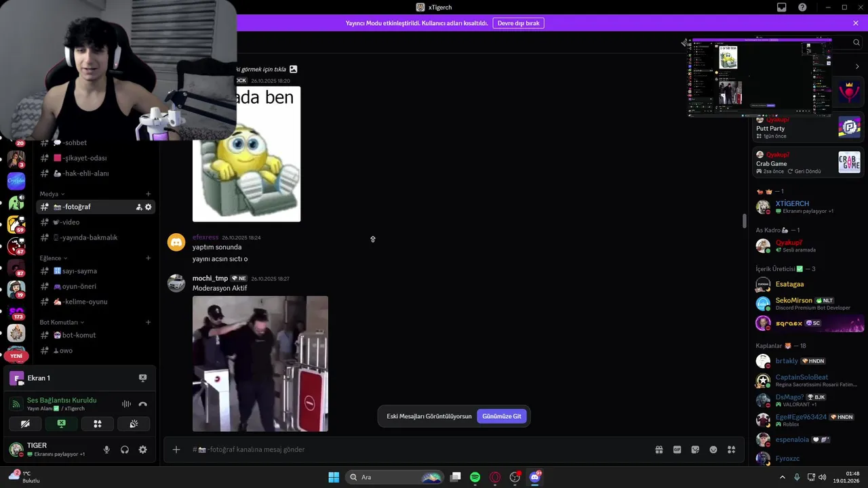This screenshot has height=488, width=868.
Task: Open the -kelime-oyunu channel
Action: tap(96, 302)
